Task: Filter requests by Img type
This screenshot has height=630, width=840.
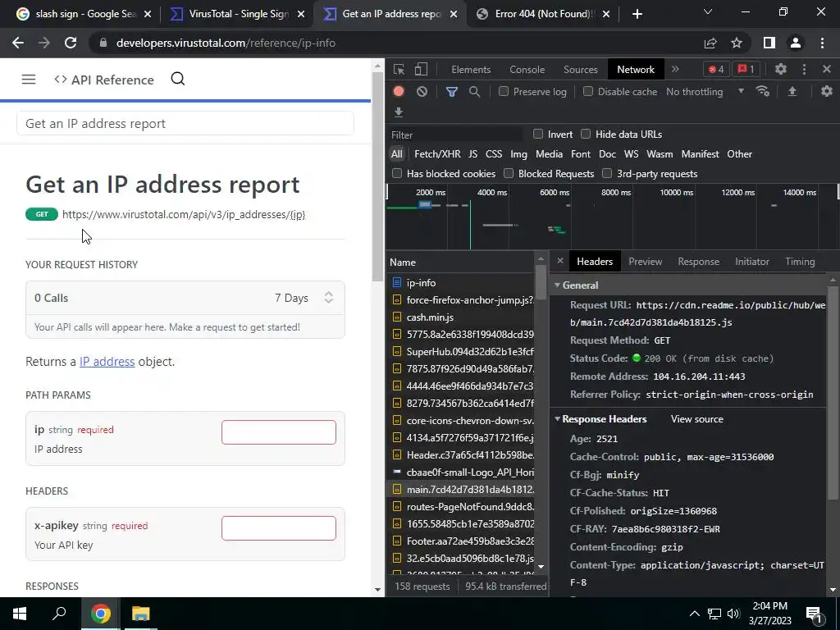Action: 518,153
